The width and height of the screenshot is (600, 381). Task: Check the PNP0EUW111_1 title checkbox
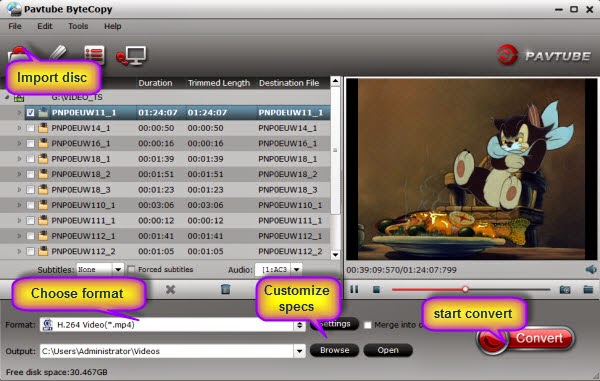click(31, 221)
